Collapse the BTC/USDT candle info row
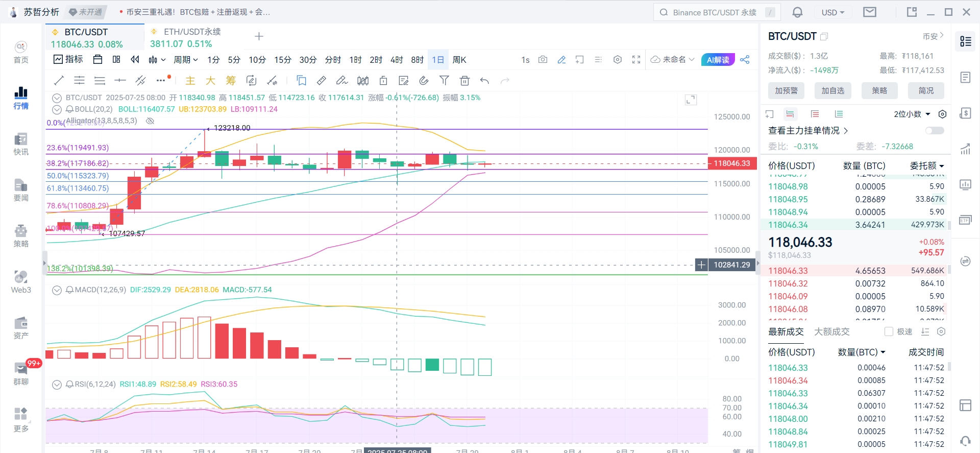The image size is (980, 453). [57, 98]
